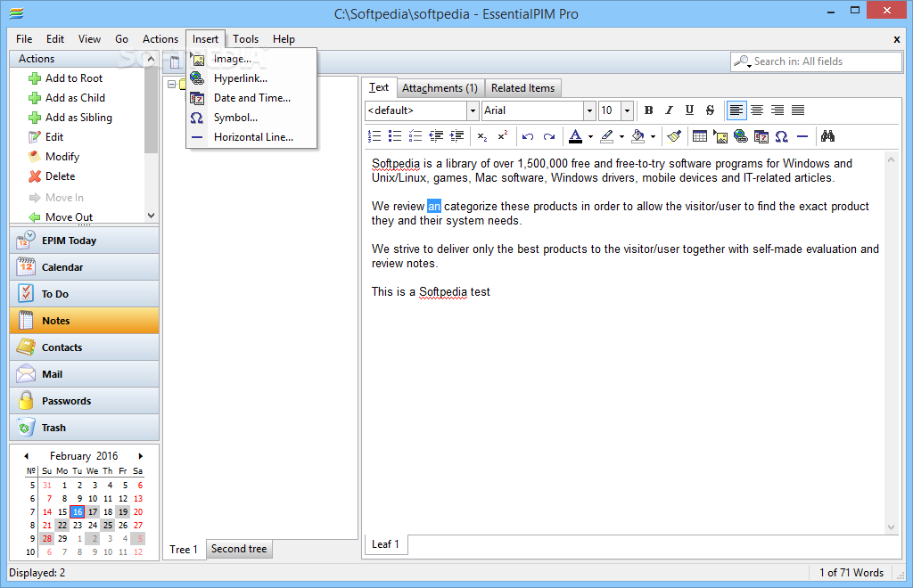Choose Hyperlink... from the Insert menu

[x=251, y=78]
